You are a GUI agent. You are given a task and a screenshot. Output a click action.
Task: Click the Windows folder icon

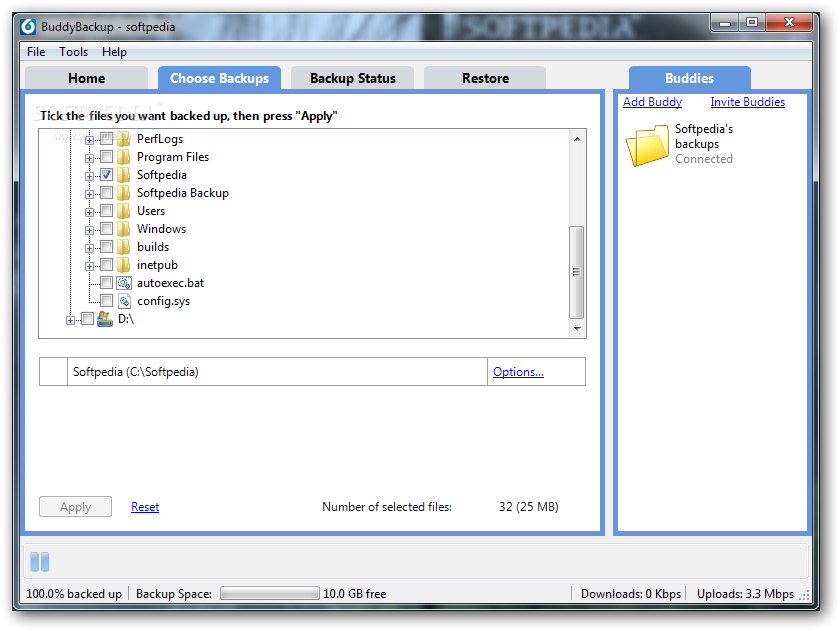(x=124, y=229)
